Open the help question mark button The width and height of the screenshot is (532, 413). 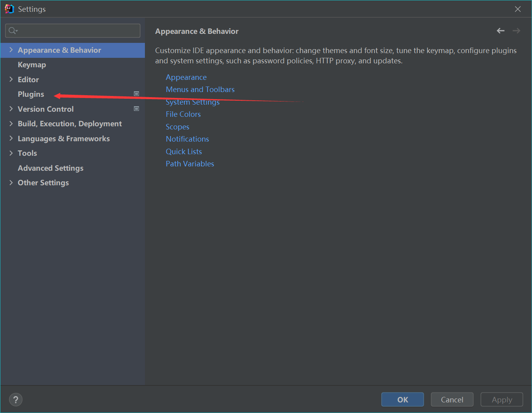point(16,400)
